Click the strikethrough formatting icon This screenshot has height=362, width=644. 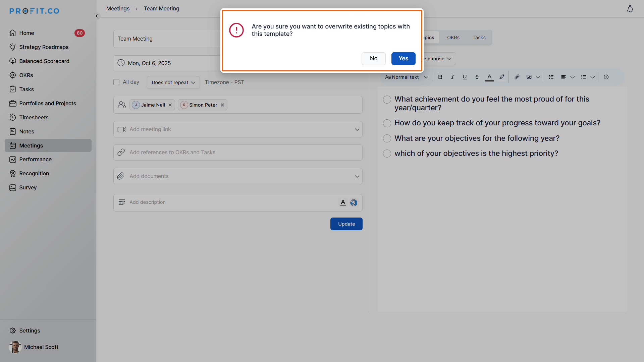[x=477, y=77]
